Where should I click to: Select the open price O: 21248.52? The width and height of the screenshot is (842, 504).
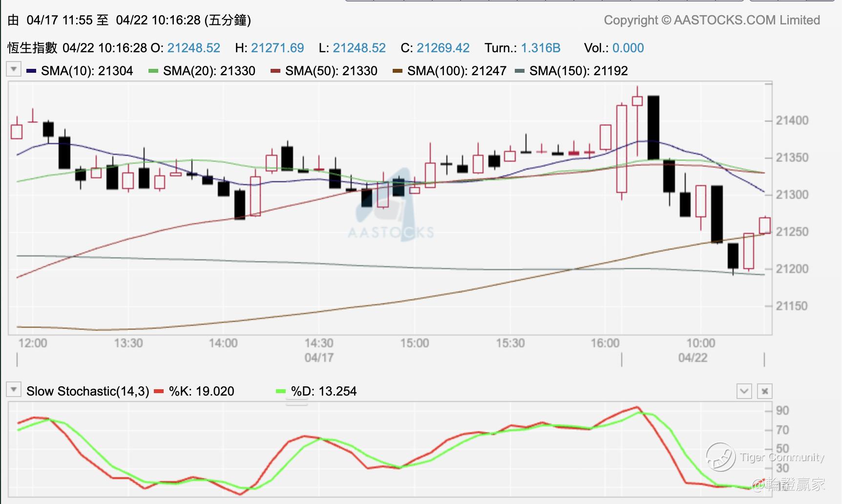[186, 48]
